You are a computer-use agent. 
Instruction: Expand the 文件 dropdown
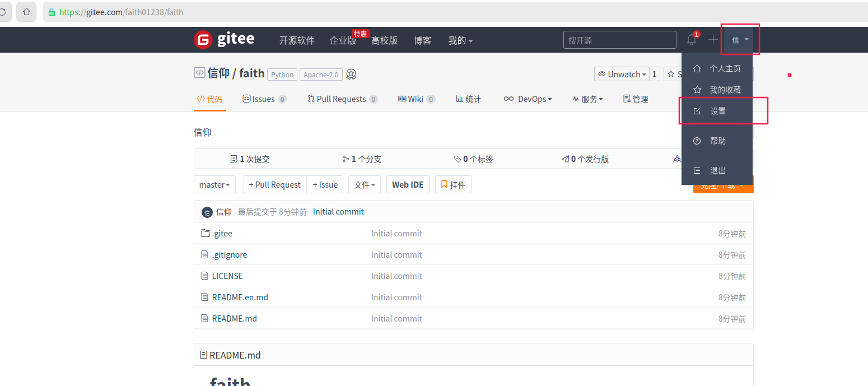pyautogui.click(x=365, y=184)
